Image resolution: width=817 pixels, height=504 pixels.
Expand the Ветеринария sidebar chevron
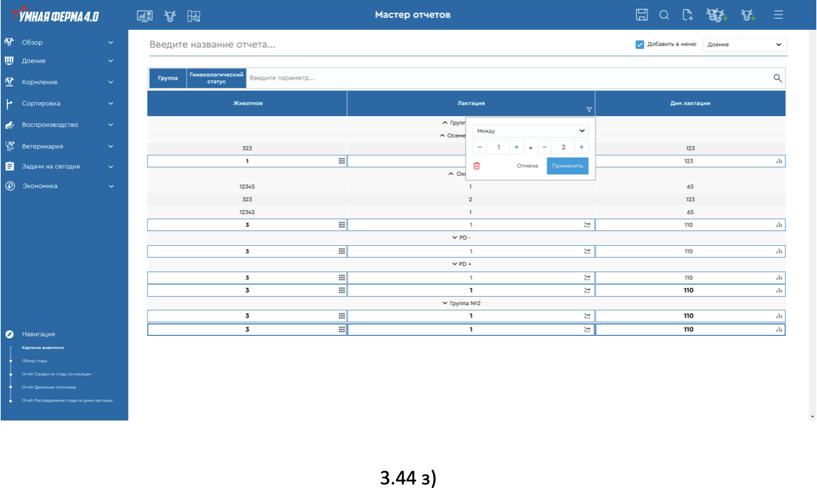click(111, 147)
